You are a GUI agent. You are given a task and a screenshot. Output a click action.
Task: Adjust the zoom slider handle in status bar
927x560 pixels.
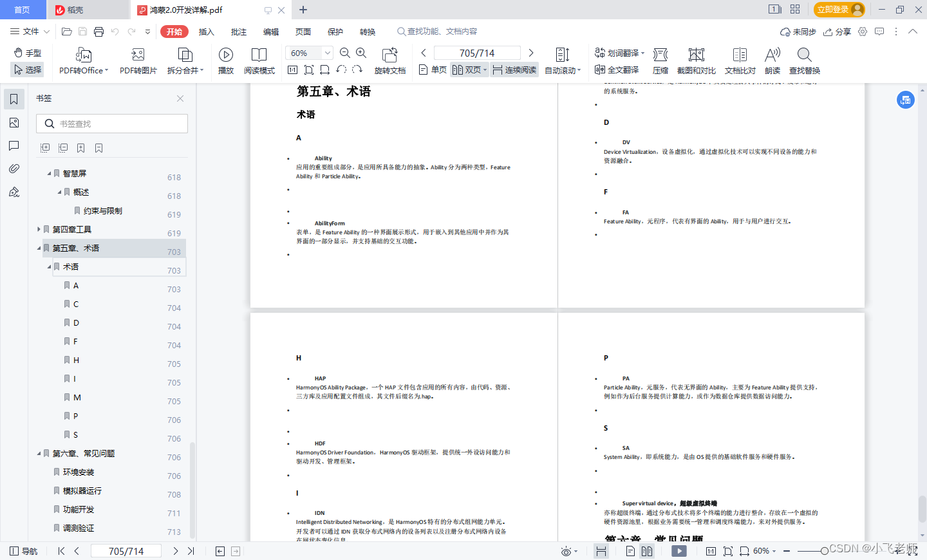(824, 551)
